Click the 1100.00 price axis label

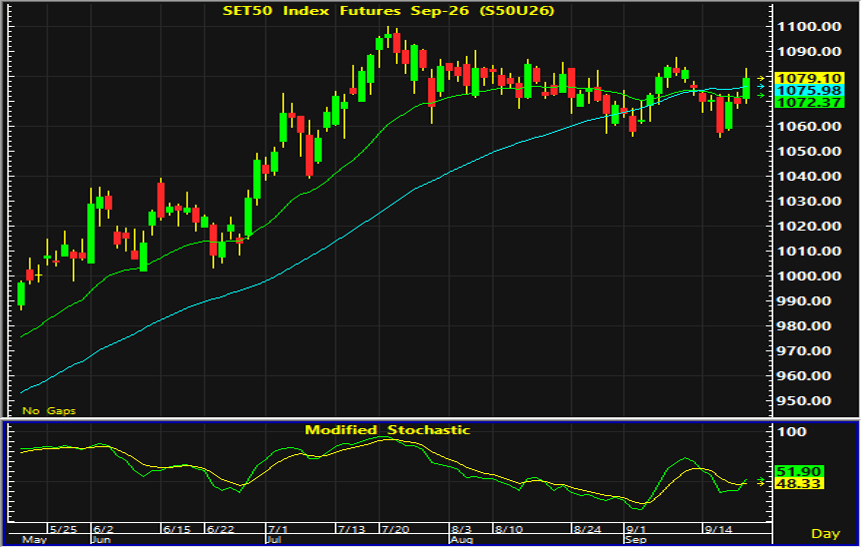(809, 26)
